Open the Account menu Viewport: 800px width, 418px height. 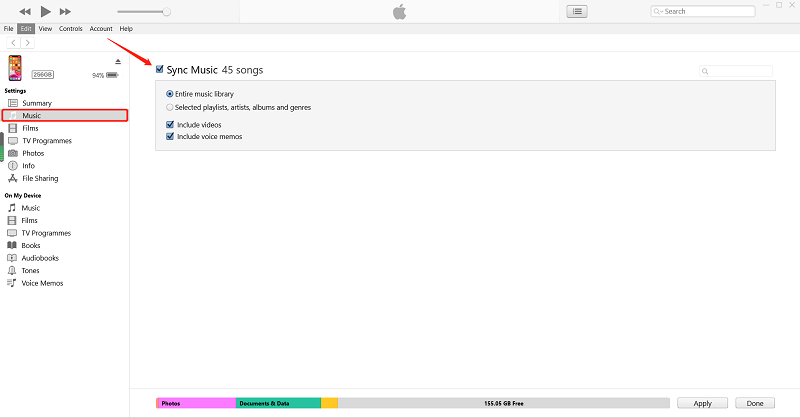click(101, 28)
